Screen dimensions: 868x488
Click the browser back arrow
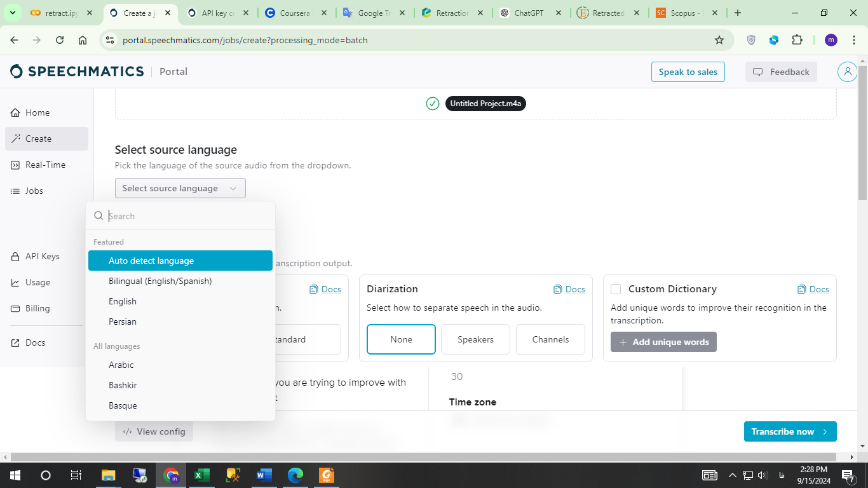(14, 40)
